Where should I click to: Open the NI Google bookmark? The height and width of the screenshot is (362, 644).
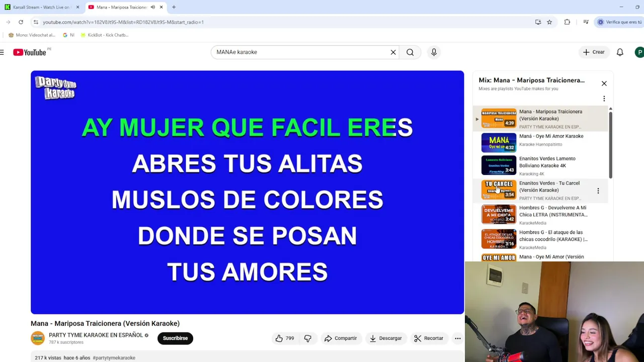[x=68, y=35]
